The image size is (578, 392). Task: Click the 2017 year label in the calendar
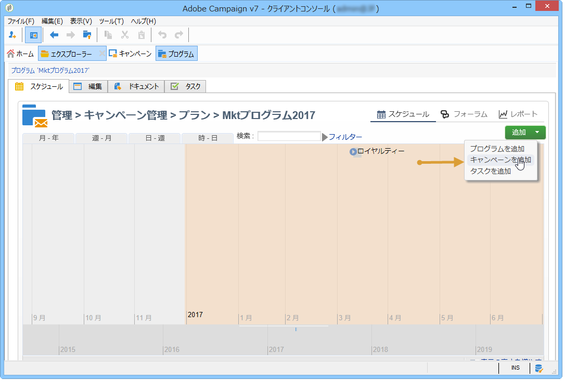pos(195,315)
